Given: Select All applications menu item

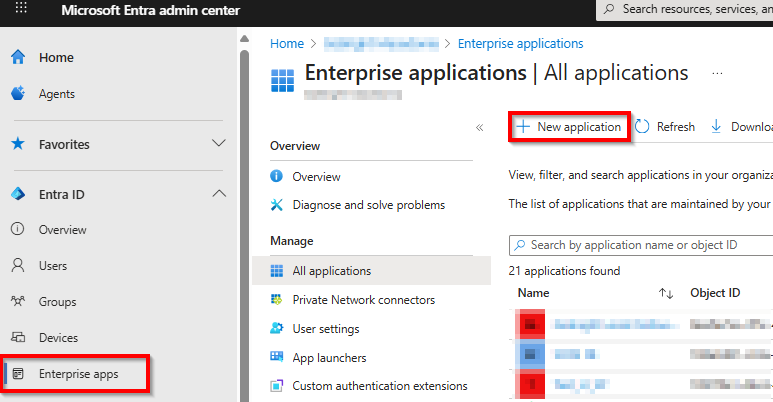Looking at the screenshot, I should click(x=331, y=271).
